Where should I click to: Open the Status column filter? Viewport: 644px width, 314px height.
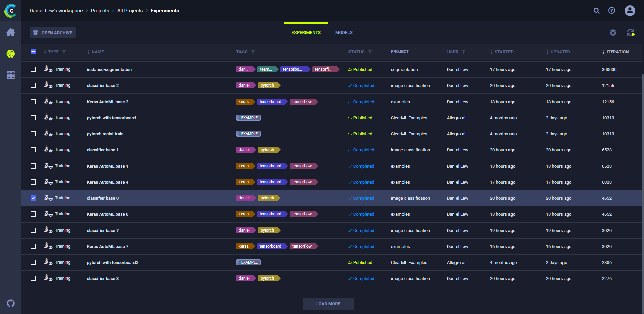(370, 52)
